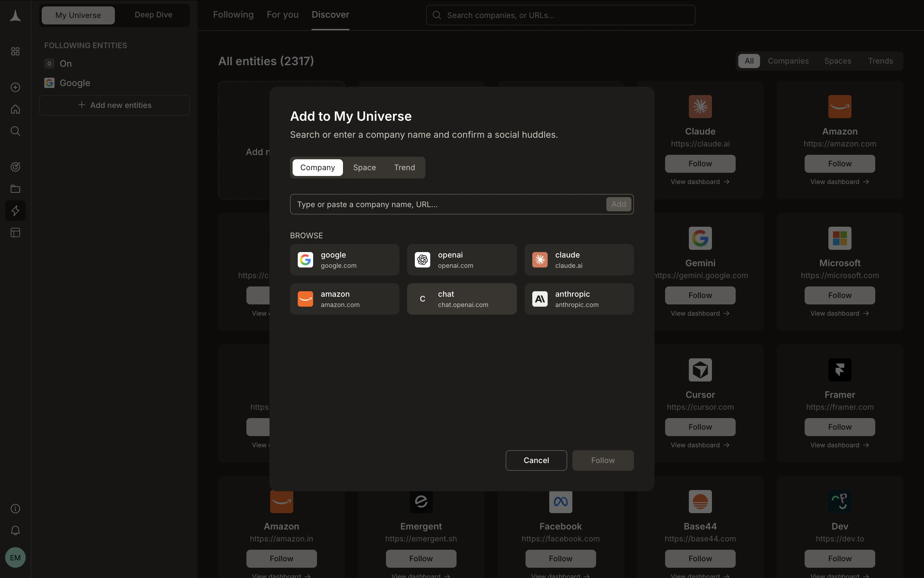Switch to My Universe view

pyautogui.click(x=78, y=15)
